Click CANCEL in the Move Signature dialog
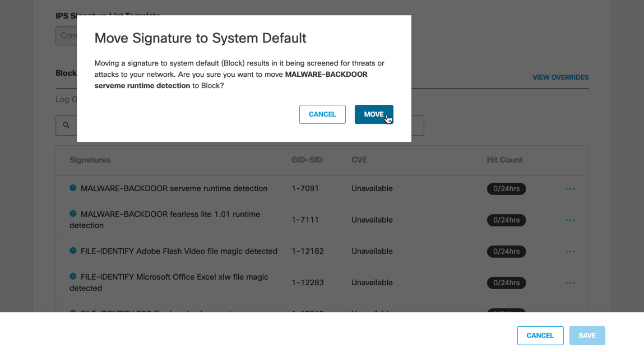 pyautogui.click(x=322, y=114)
